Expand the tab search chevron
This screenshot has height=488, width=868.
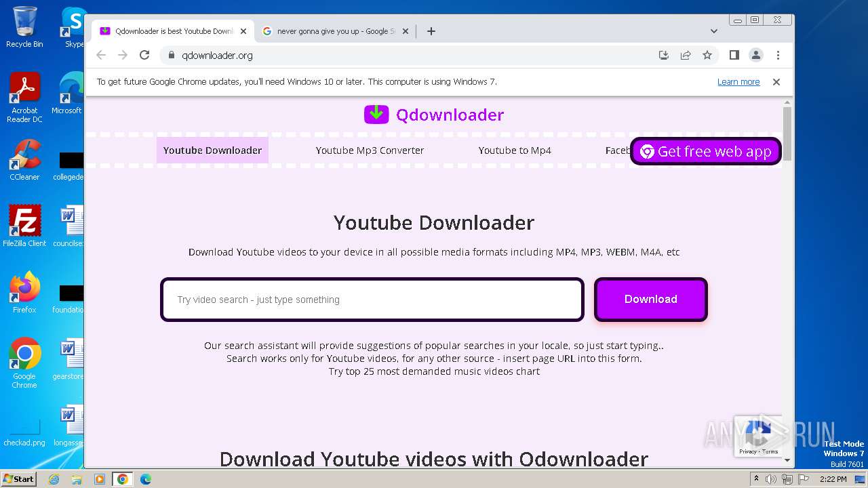tap(713, 31)
